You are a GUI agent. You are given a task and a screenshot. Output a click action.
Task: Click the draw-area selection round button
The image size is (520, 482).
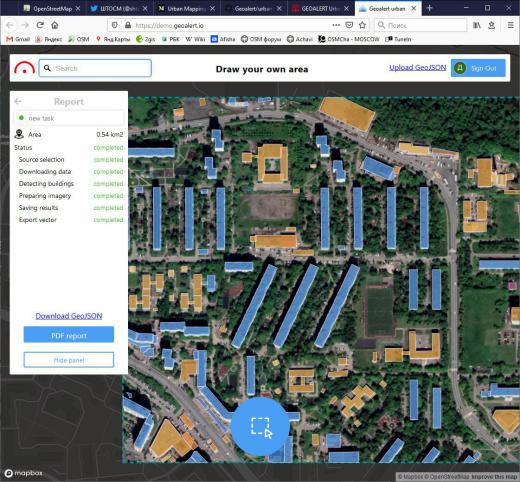[x=260, y=426]
